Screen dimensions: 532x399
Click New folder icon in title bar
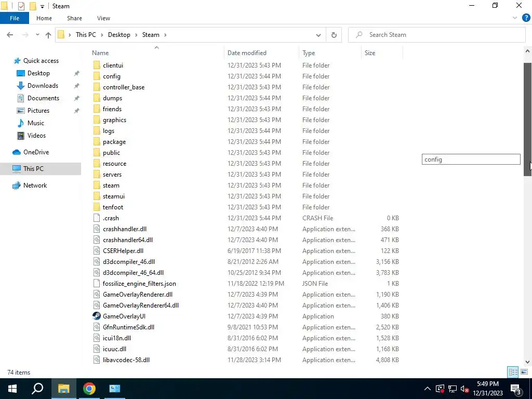[33, 6]
